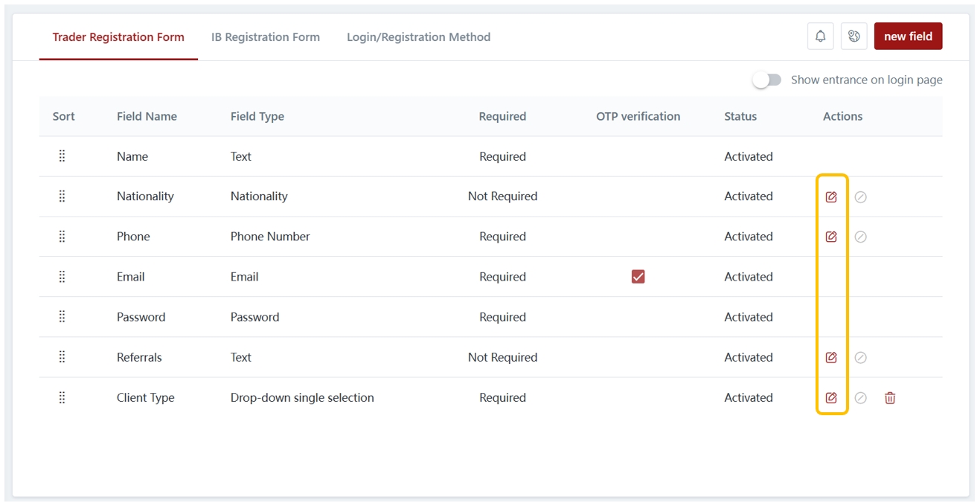
Task: Uncheck Email OTP verification checkbox
Action: 638,277
